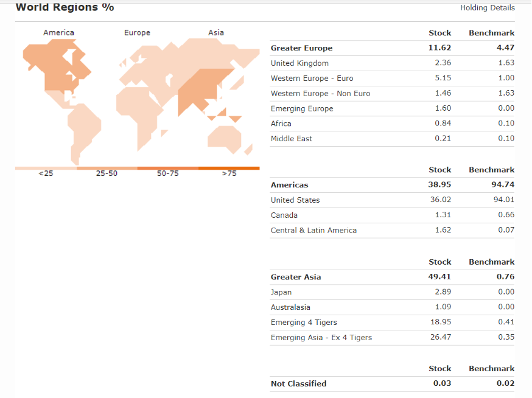
Task: Click the <25 legend color bar
Action: [x=46, y=168]
